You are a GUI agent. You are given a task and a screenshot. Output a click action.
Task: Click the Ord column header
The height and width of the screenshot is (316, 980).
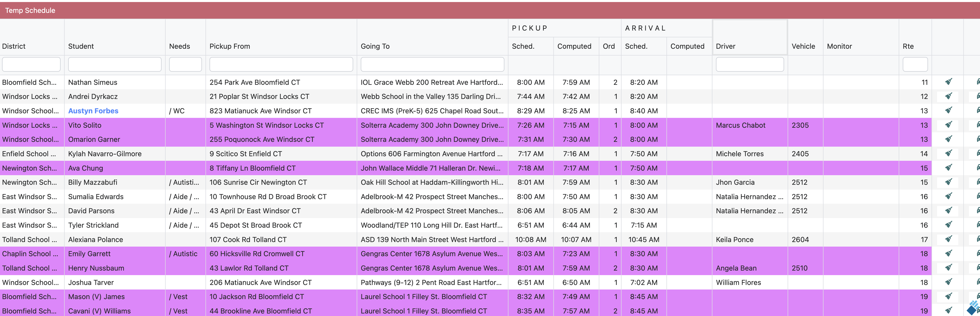click(x=609, y=46)
